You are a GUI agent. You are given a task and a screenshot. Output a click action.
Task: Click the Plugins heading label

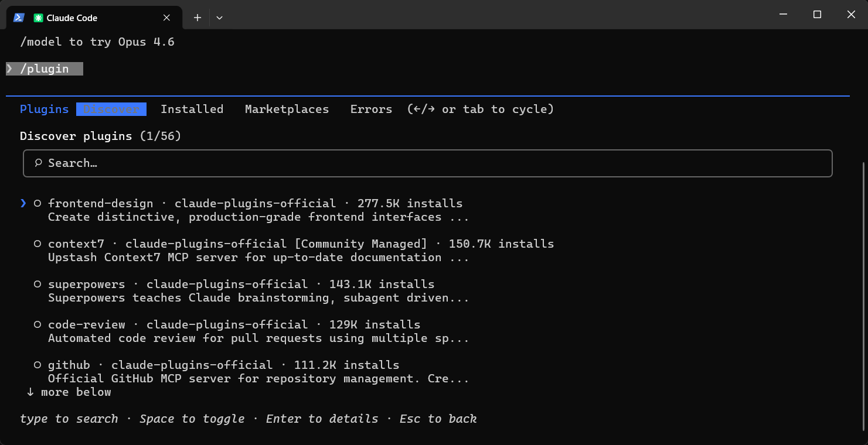pyautogui.click(x=45, y=109)
